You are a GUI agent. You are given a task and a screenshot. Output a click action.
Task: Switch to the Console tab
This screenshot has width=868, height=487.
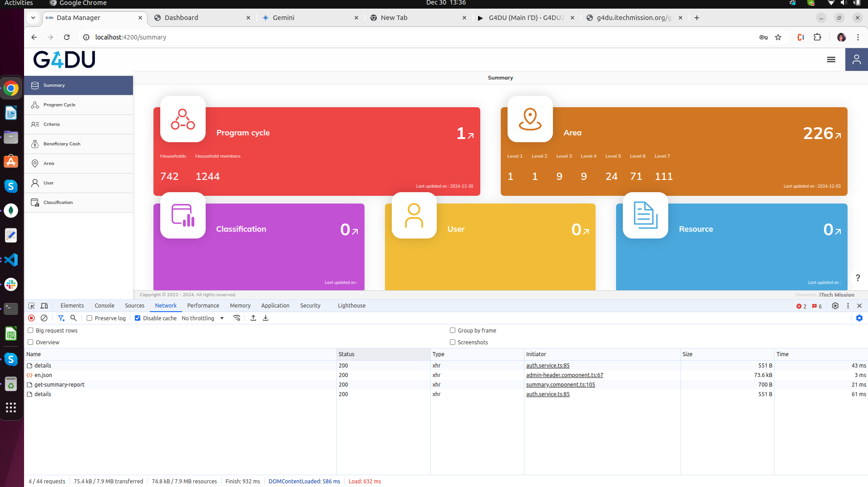(x=104, y=306)
